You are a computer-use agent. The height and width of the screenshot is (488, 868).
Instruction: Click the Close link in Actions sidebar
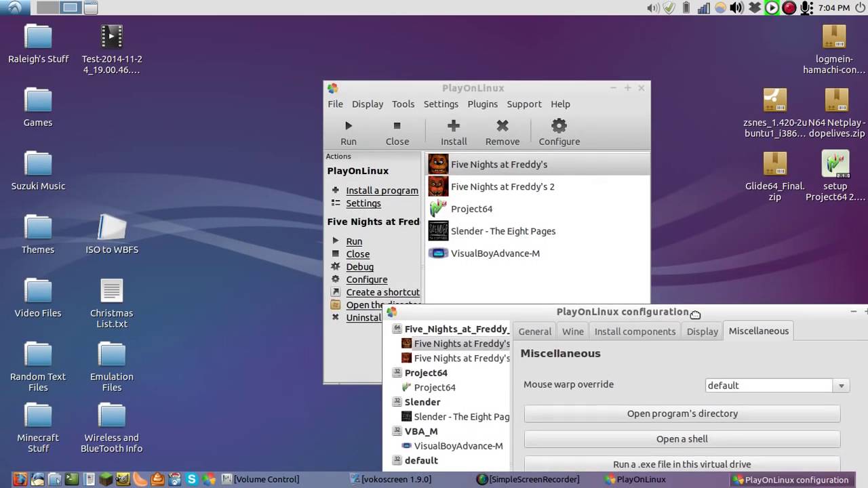click(358, 254)
